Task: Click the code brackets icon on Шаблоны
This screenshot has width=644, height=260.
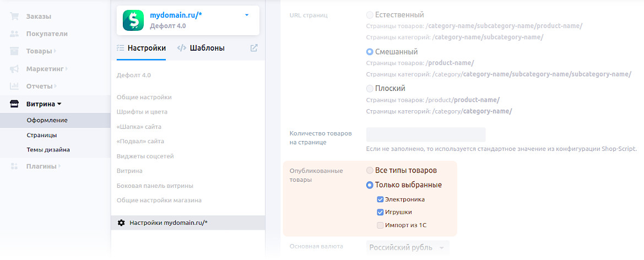Action: tap(182, 48)
